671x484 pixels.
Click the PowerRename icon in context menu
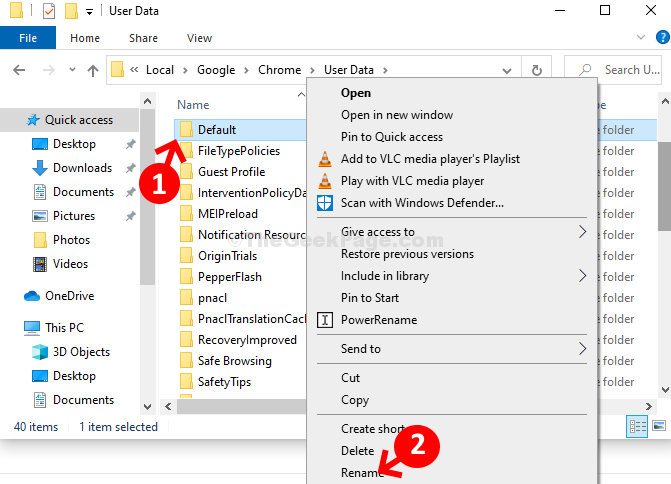pos(324,320)
